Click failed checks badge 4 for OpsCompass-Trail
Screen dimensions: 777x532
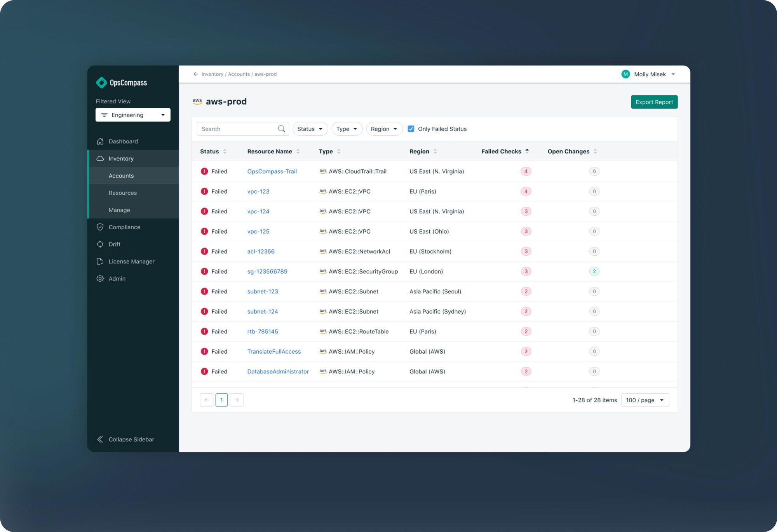(526, 171)
